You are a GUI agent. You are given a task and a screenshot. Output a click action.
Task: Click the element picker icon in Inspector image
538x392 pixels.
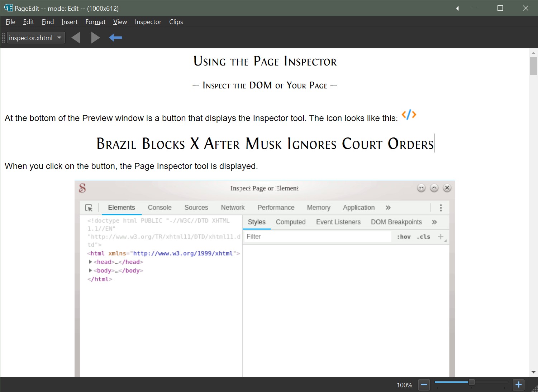(89, 208)
